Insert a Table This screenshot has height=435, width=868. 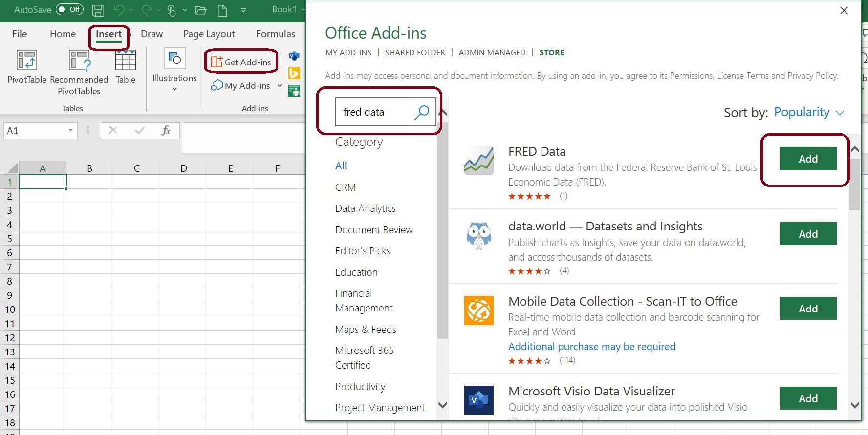click(x=126, y=67)
